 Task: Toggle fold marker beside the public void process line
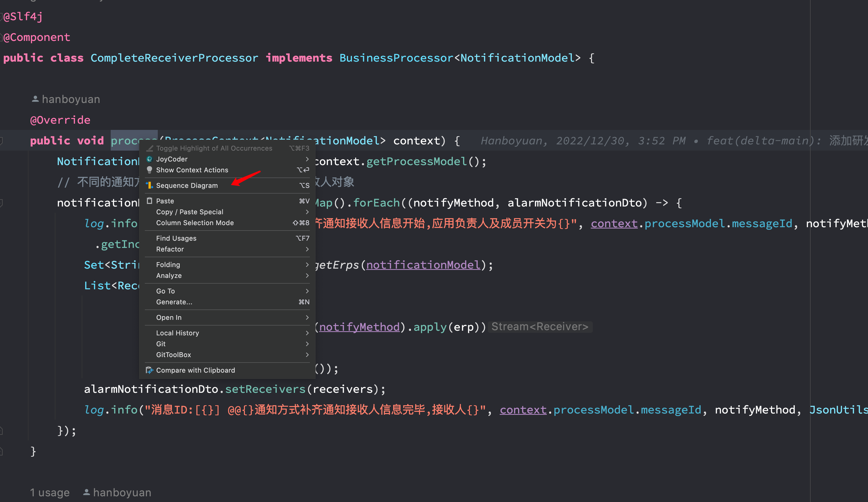(1, 141)
